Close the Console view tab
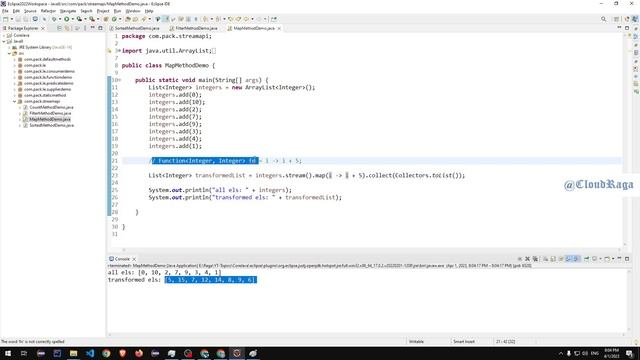Image resolution: width=640 pixels, height=360 pixels. tap(134, 259)
